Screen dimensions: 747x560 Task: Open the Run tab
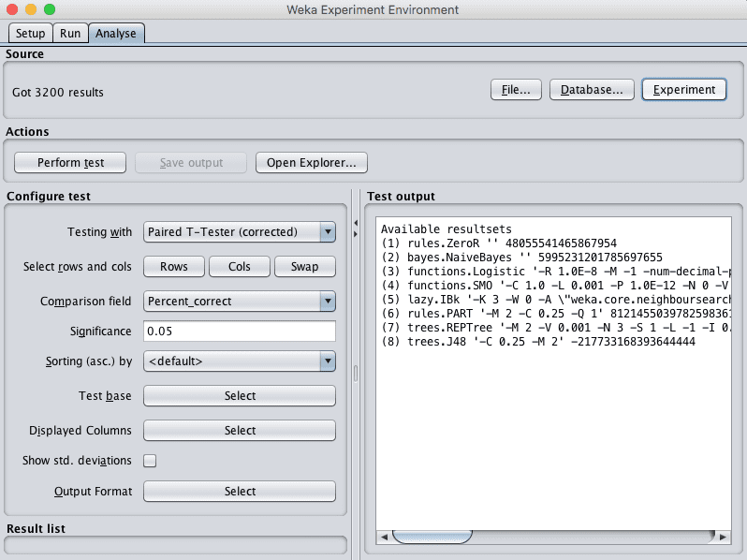70,34
